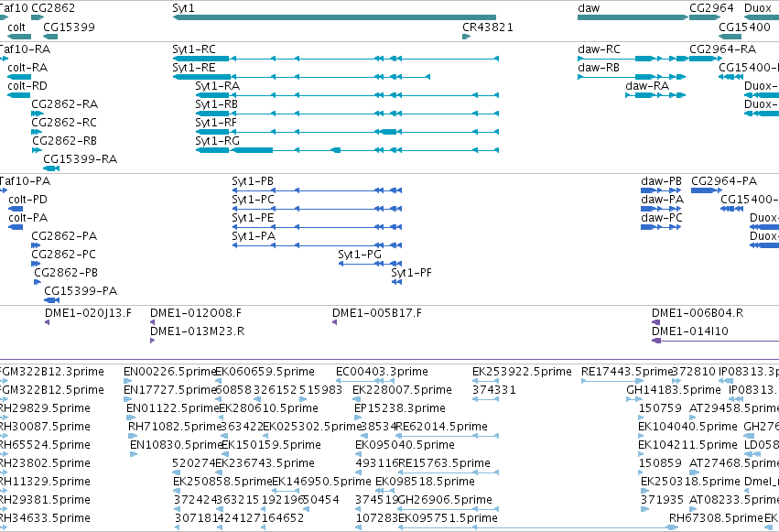779x532 pixels.
Task: Select EST RE17443.5prime label
Action: pos(626,372)
